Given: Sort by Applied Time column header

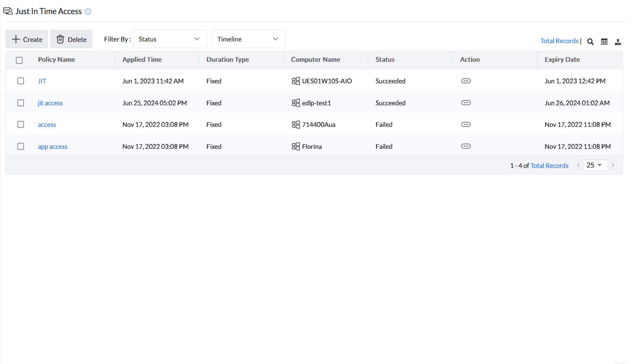Looking at the screenshot, I should coord(142,60).
